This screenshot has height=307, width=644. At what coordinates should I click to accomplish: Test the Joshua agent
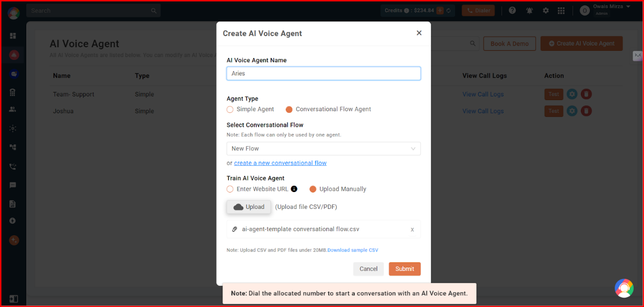click(x=554, y=111)
